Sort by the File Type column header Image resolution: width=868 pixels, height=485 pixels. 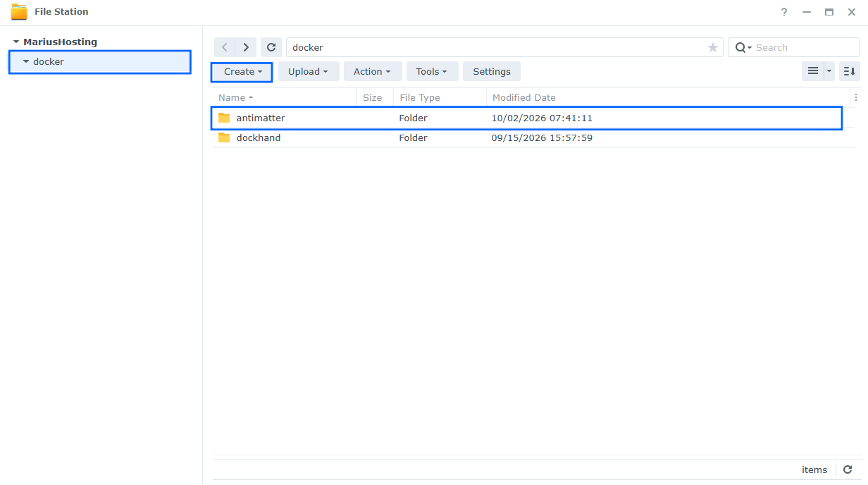click(440, 97)
